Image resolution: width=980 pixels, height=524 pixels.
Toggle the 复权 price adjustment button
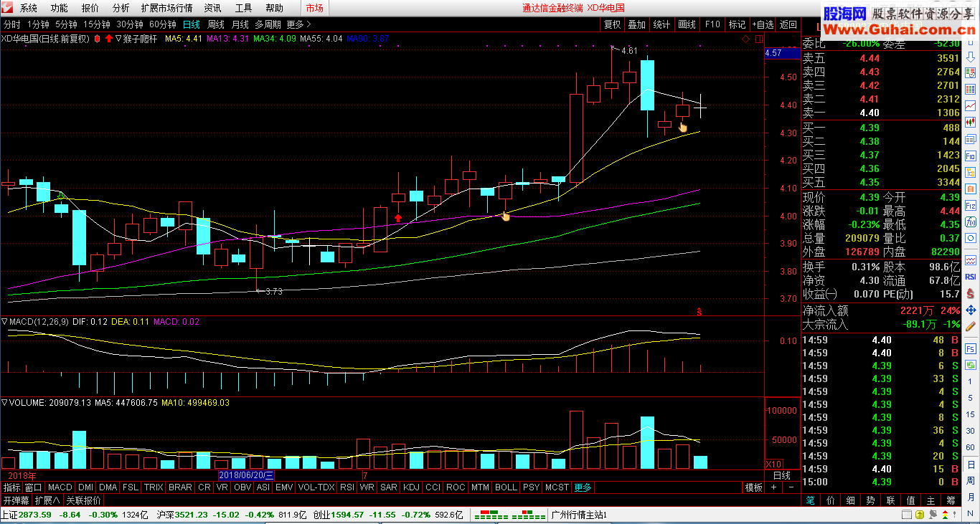(612, 24)
